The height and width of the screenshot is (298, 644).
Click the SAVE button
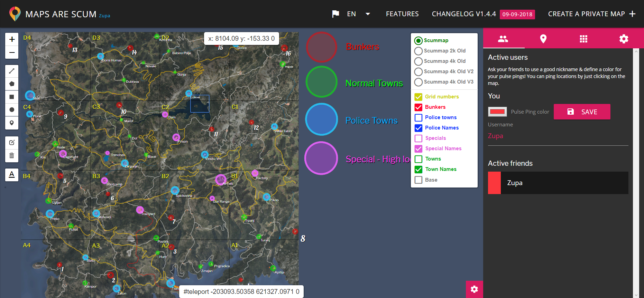(x=582, y=112)
